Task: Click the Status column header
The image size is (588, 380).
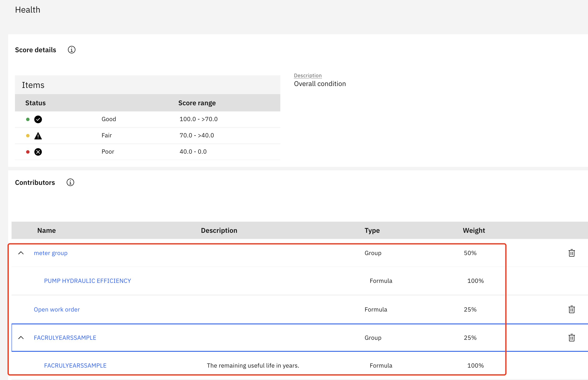Action: tap(36, 103)
